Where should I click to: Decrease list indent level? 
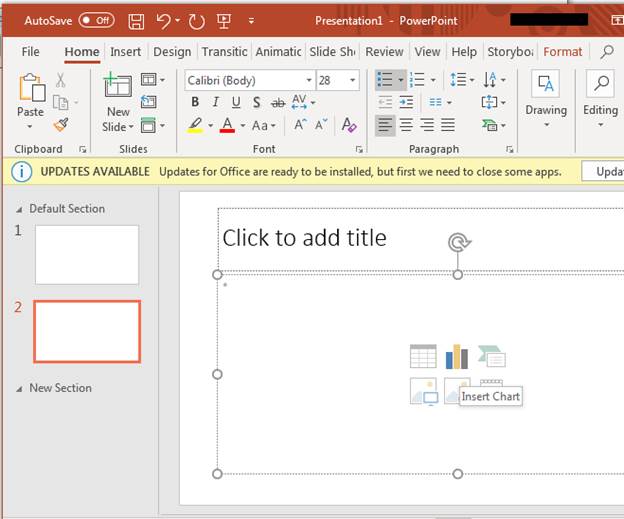pyautogui.click(x=385, y=102)
